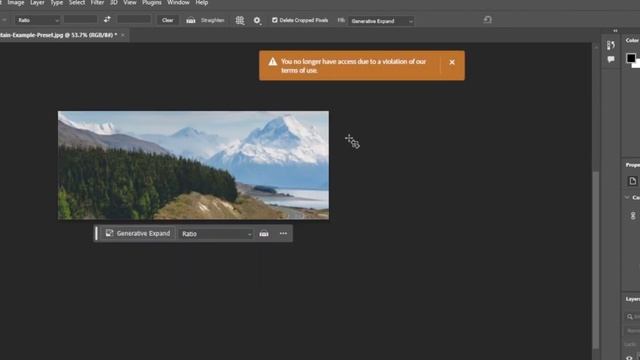Open Ratio dropdown in contextual task bar
This screenshot has height=360, width=640.
(216, 234)
